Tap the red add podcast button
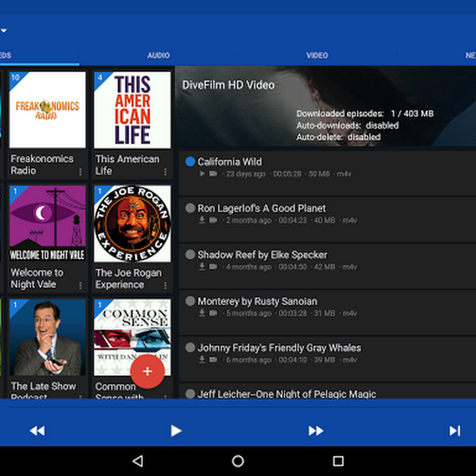The width and height of the screenshot is (476, 476). coord(148,371)
